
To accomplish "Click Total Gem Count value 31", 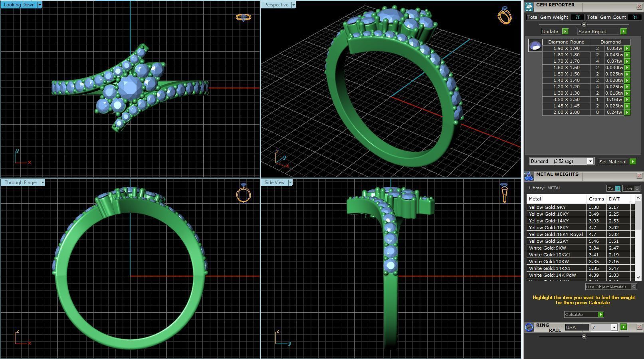I will 634,17.
